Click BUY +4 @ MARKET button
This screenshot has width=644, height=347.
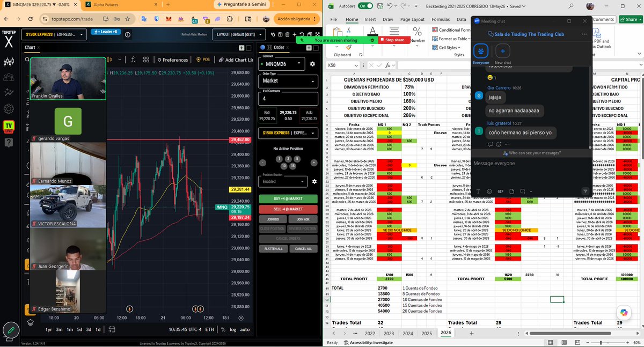288,199
